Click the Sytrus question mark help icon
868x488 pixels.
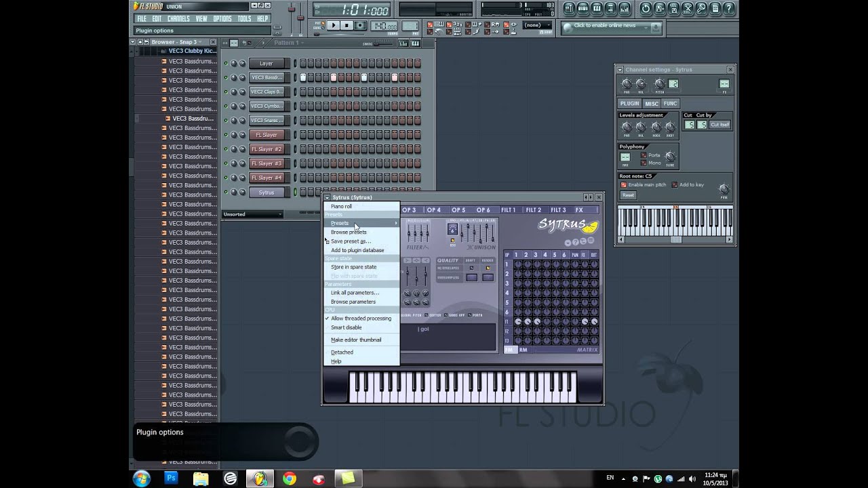576,242
